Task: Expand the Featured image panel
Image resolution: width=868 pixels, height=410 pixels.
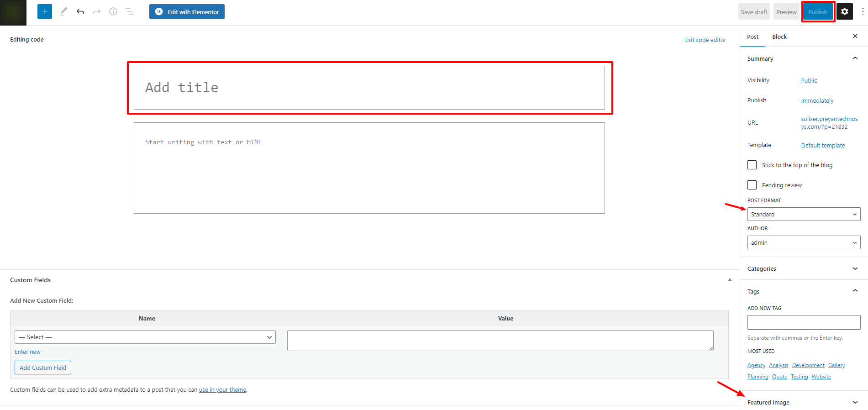Action: pyautogui.click(x=804, y=402)
